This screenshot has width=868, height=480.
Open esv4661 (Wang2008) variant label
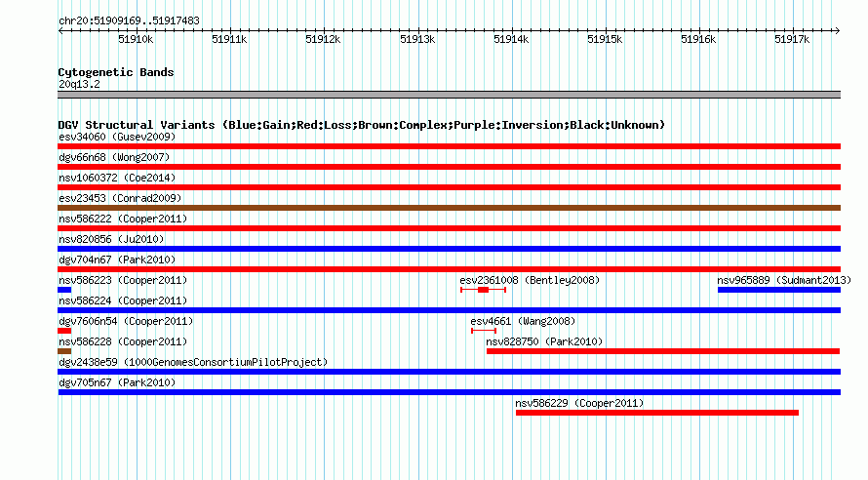click(523, 321)
